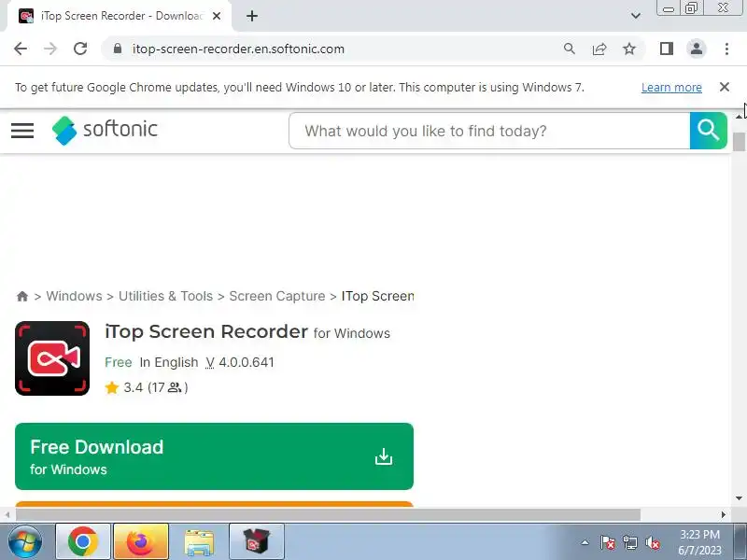The width and height of the screenshot is (747, 560).
Task: Open the Softonic hamburger menu
Action: pos(22,131)
